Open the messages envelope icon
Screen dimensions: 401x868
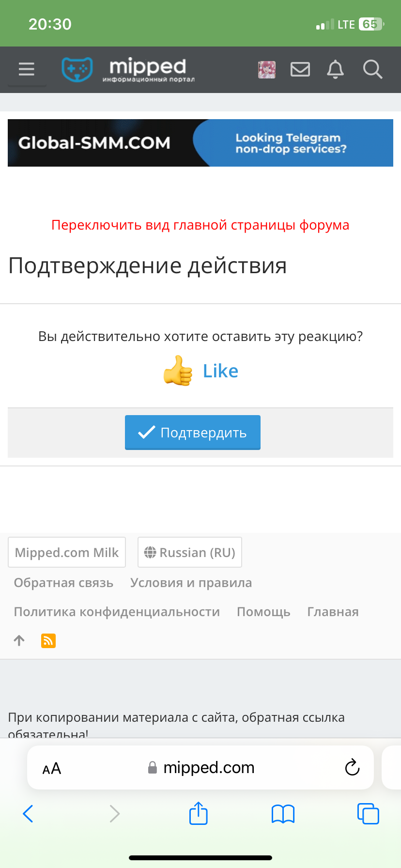pyautogui.click(x=300, y=69)
